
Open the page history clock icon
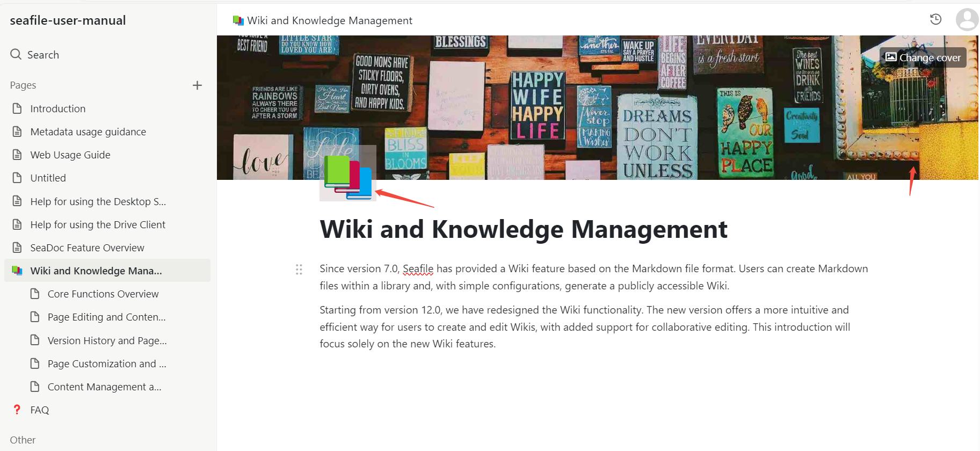[x=935, y=19]
